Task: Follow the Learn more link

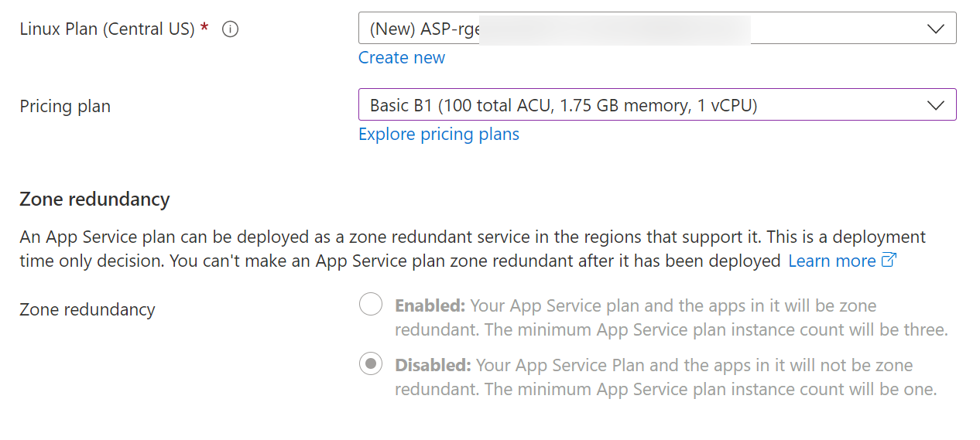Action: [x=831, y=261]
